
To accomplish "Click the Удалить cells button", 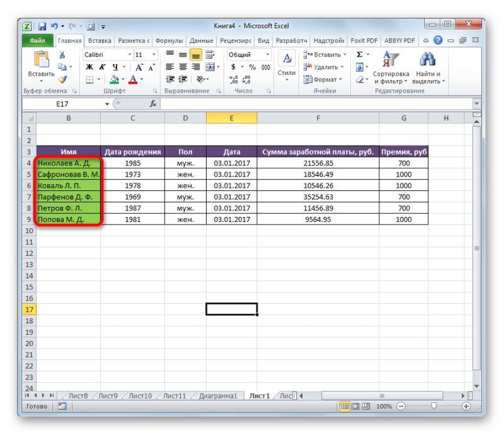I will click(323, 67).
